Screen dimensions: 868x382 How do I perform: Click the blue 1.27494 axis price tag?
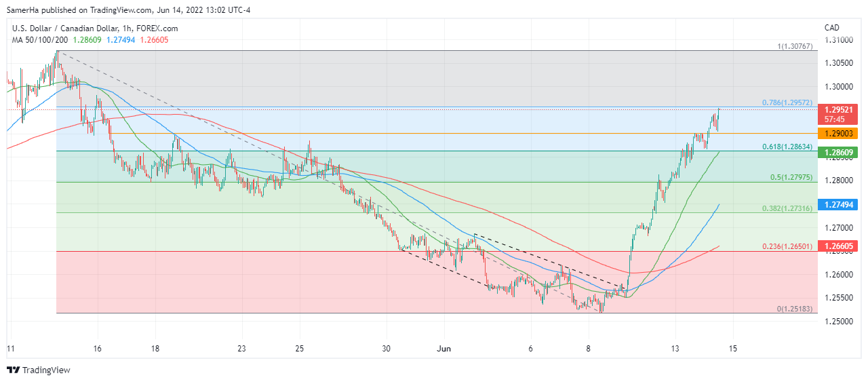click(839, 204)
